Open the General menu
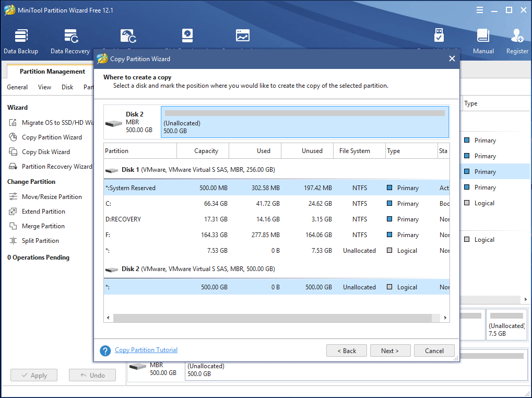This screenshot has width=532, height=398. [x=17, y=87]
